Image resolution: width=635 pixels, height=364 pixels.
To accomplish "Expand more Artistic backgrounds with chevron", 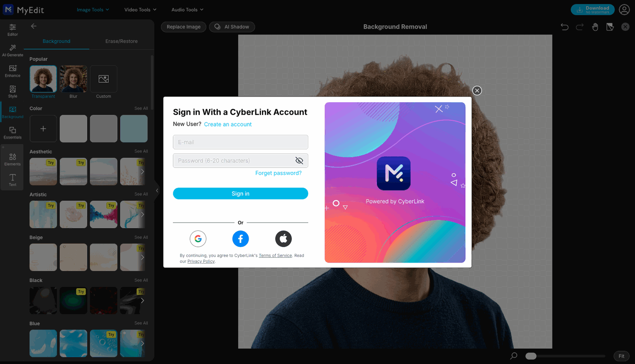I will [142, 215].
